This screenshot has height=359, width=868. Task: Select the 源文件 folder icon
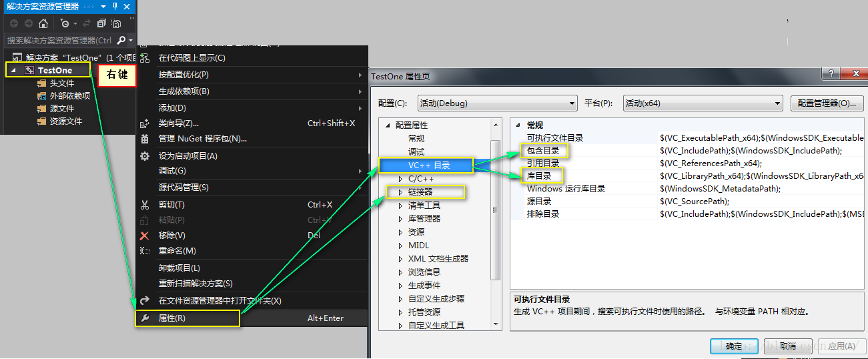pos(41,109)
